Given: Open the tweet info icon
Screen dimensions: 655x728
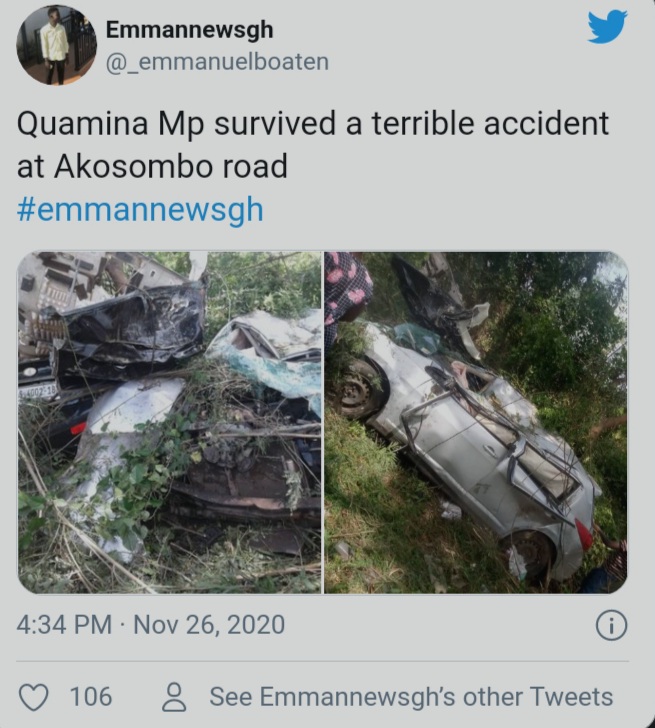Looking at the screenshot, I should (611, 625).
